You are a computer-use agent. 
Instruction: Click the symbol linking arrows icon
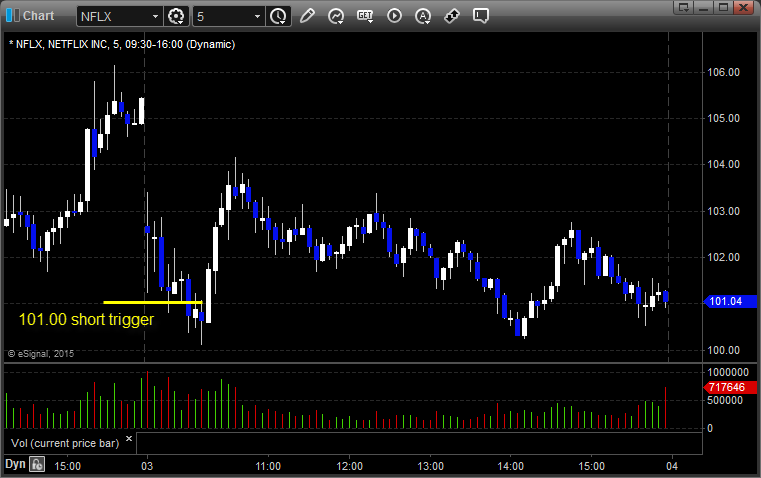coord(452,16)
